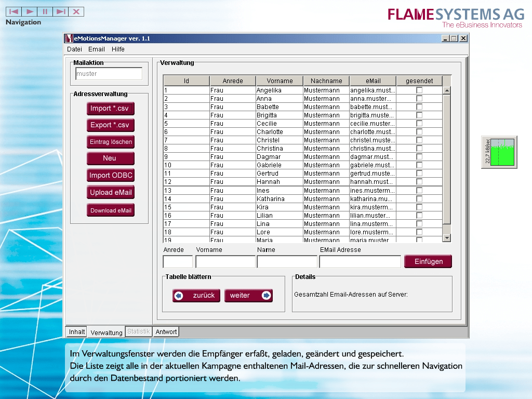This screenshot has height=399, width=532.
Task: Click the Eintrag löschen button
Action: (110, 142)
